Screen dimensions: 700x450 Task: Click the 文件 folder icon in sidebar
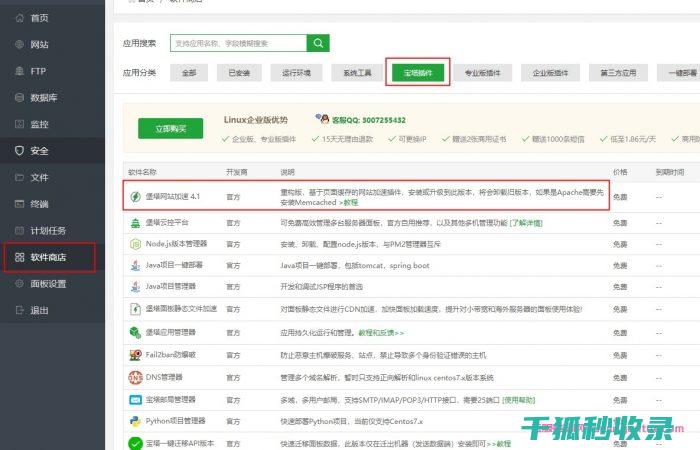pos(19,177)
